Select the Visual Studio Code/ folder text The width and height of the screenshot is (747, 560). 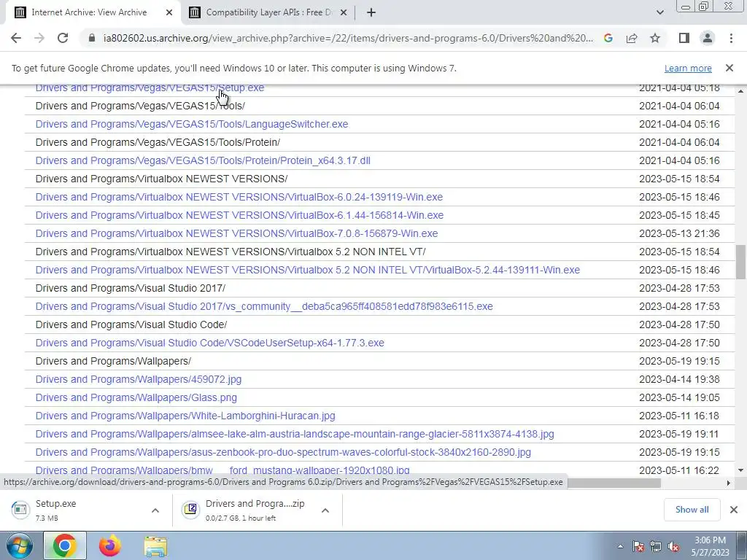tap(131, 324)
